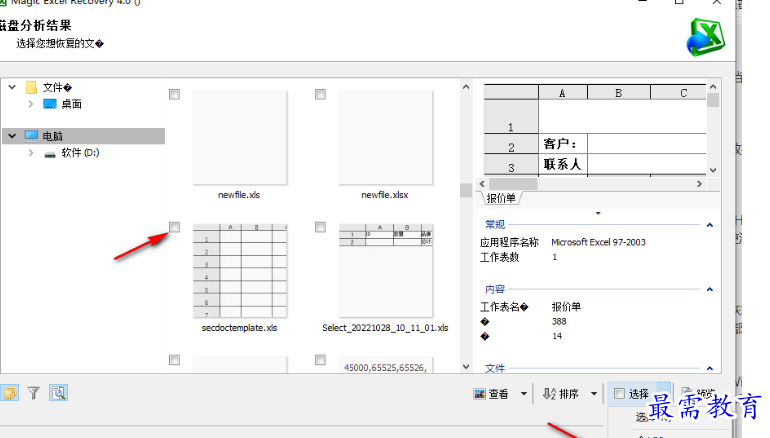This screenshot has width=770, height=438.
Task: Click row 2 header in preview
Action: (x=511, y=144)
